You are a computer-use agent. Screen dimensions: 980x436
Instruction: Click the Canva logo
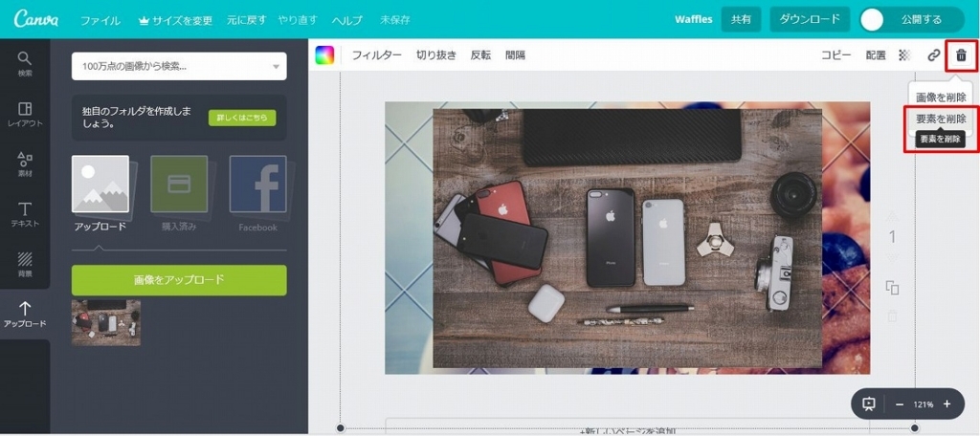pyautogui.click(x=36, y=19)
